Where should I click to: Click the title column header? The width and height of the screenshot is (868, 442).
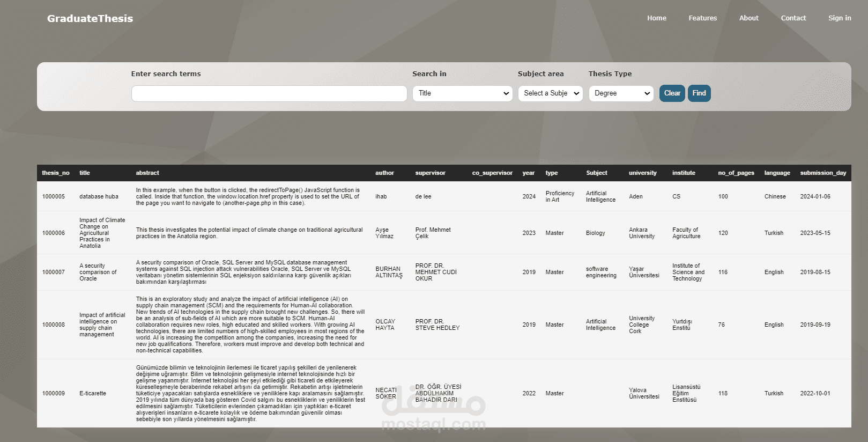tap(85, 173)
